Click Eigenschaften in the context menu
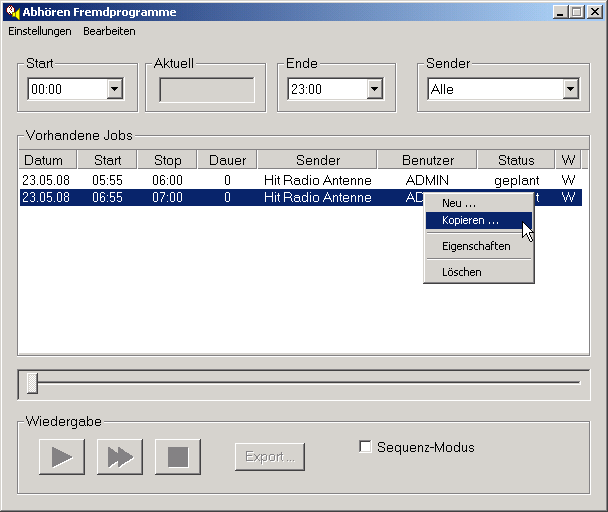This screenshot has width=608, height=512. point(476,246)
